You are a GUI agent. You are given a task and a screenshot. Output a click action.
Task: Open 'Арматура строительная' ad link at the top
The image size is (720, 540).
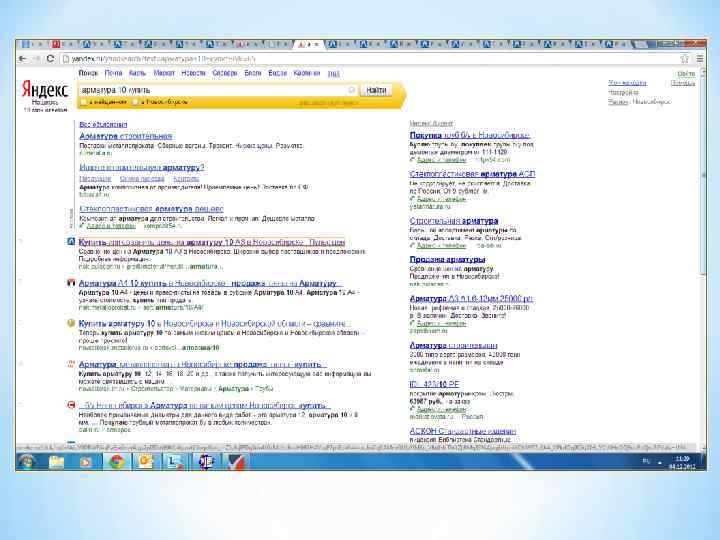click(x=126, y=136)
